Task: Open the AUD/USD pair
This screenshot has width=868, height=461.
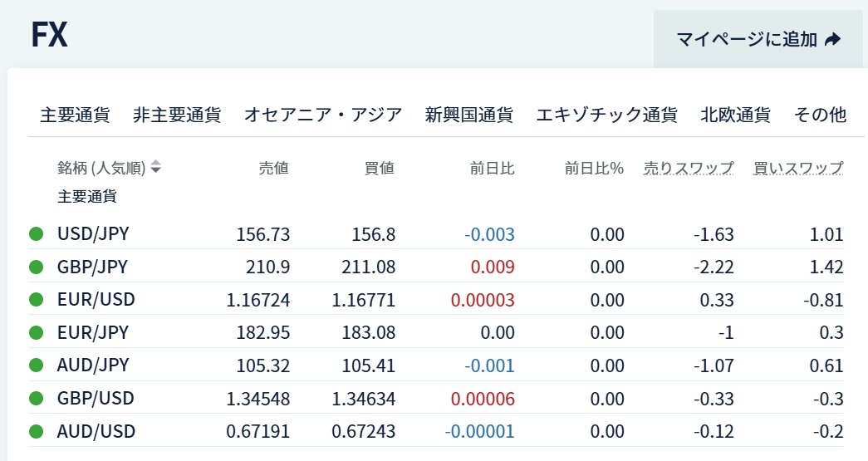Action: click(x=96, y=431)
